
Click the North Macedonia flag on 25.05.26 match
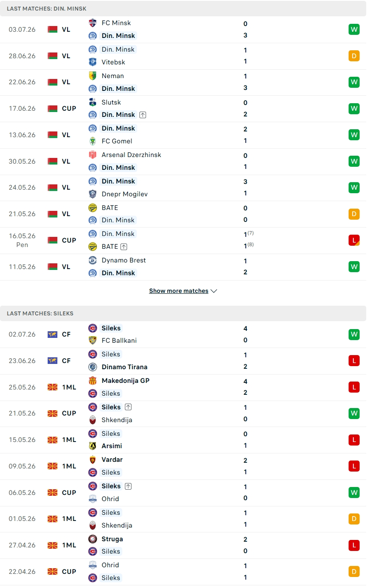tap(53, 387)
